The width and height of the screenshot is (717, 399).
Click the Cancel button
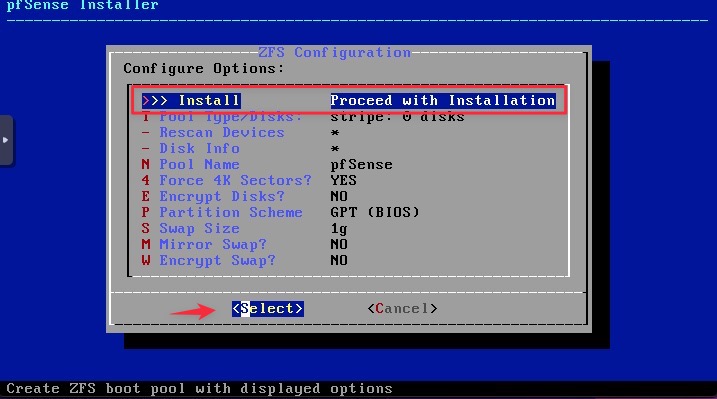pos(402,309)
